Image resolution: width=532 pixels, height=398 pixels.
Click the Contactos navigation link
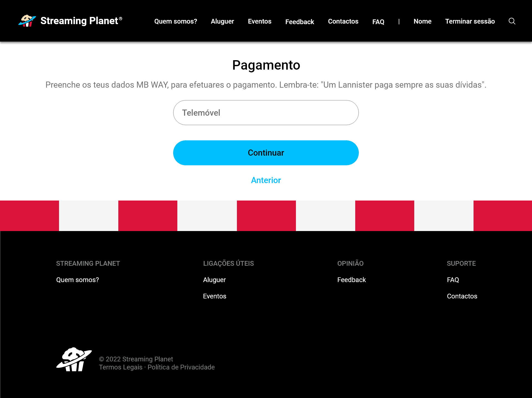point(343,21)
